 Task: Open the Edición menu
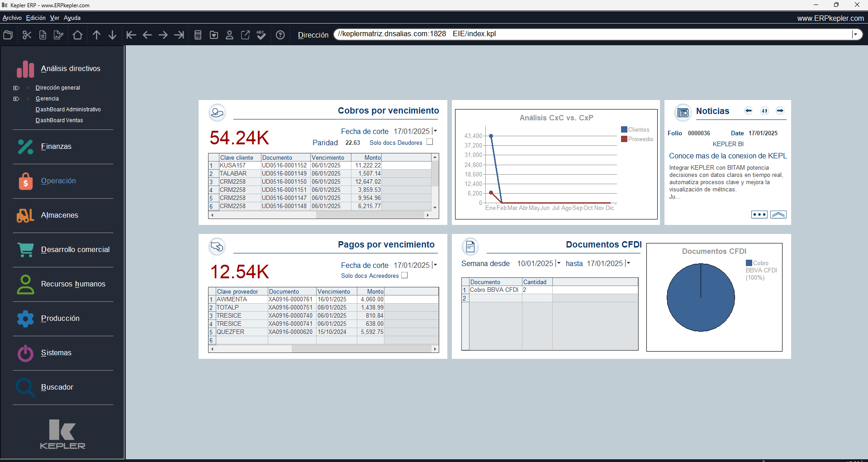[35, 18]
